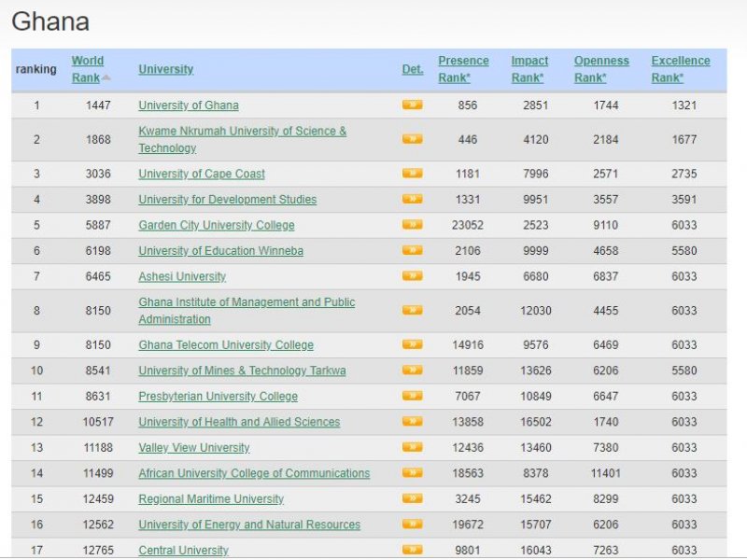Select the Ghana page heading
This screenshot has width=747, height=560.
[50, 21]
